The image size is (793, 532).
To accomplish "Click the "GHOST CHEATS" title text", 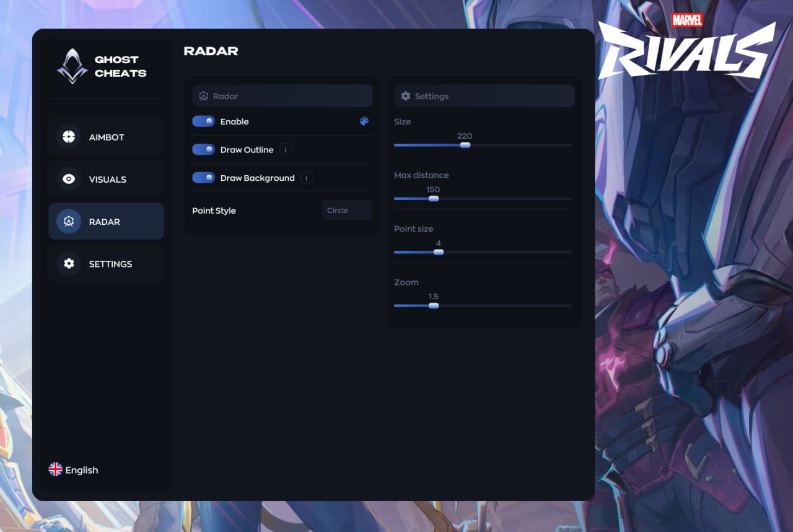I will pyautogui.click(x=121, y=66).
